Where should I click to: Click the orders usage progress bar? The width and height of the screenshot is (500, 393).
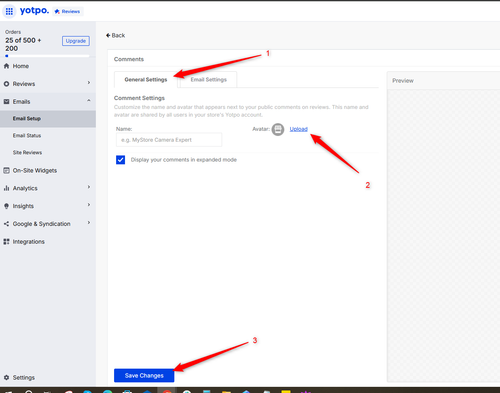pyautogui.click(x=47, y=56)
